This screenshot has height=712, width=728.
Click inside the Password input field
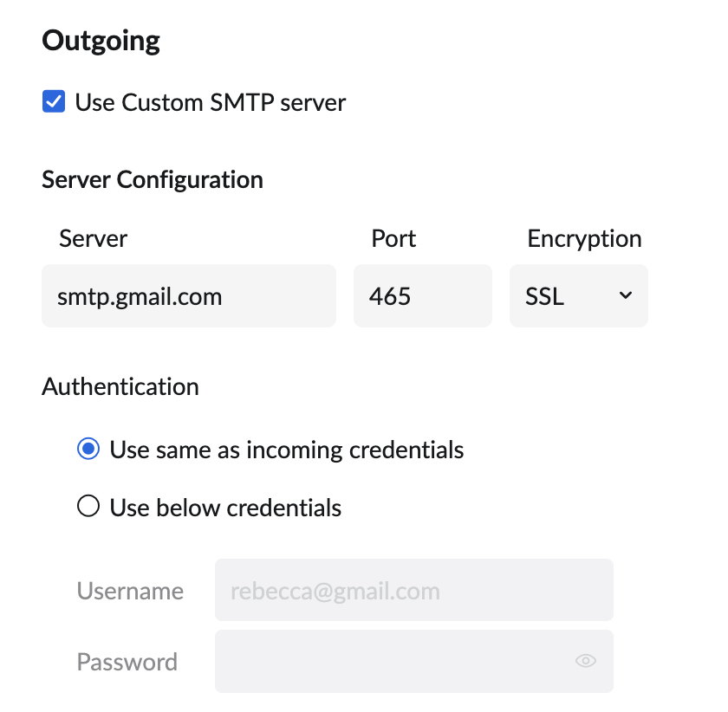click(390, 662)
